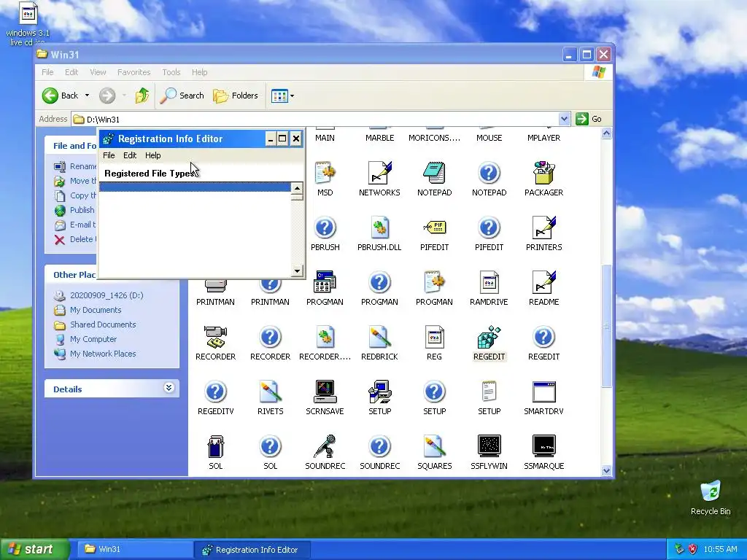
Task: Select the REG file icon
Action: click(435, 338)
